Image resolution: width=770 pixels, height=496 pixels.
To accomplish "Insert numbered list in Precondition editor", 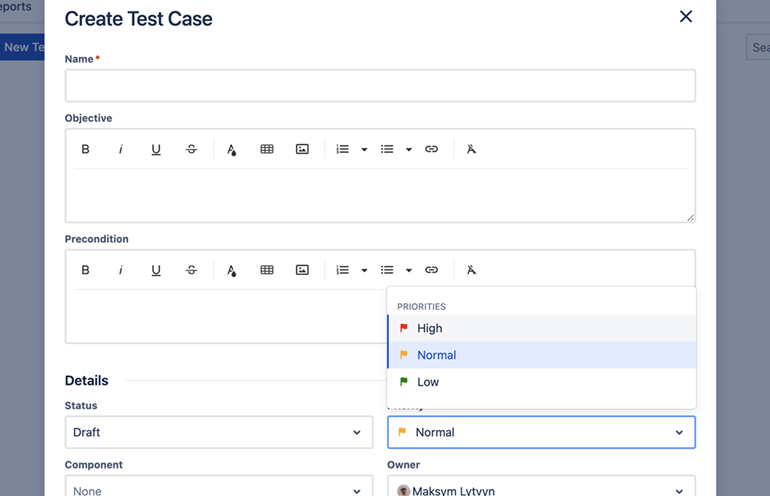I will pos(343,270).
